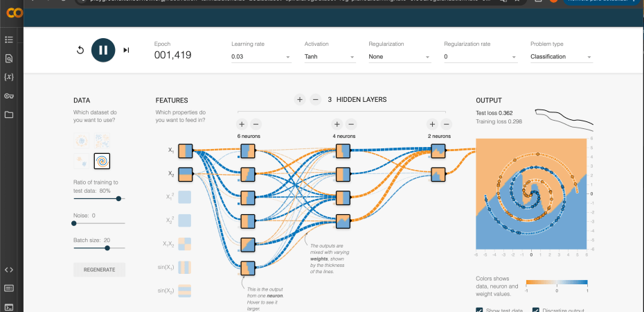Remove a hidden layer with minus icon

coord(315,100)
